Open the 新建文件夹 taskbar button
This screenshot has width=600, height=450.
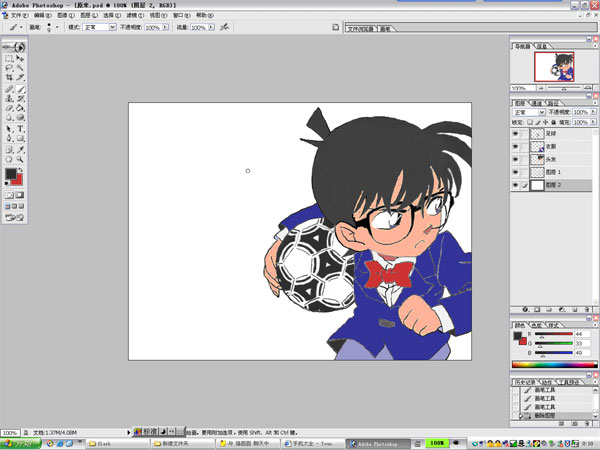[183, 443]
